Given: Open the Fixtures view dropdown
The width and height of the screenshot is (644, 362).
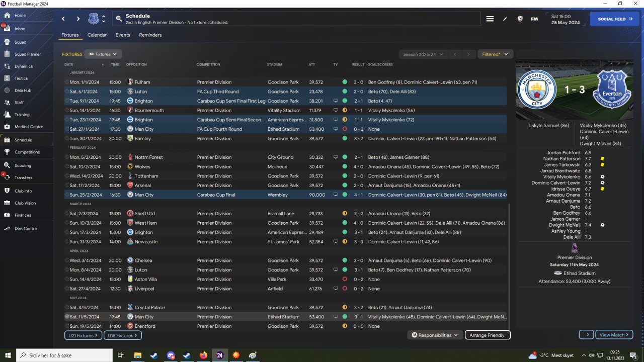Looking at the screenshot, I should pos(103,54).
